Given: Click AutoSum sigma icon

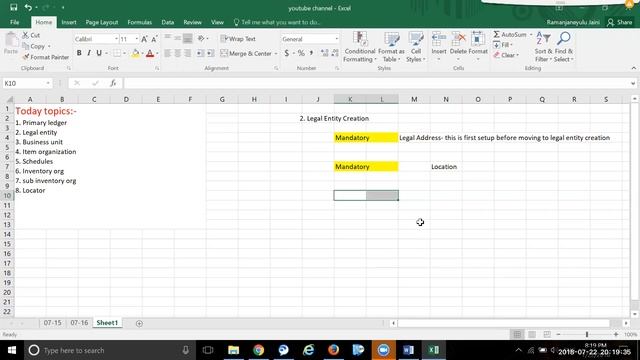Looking at the screenshot, I should tap(496, 35).
